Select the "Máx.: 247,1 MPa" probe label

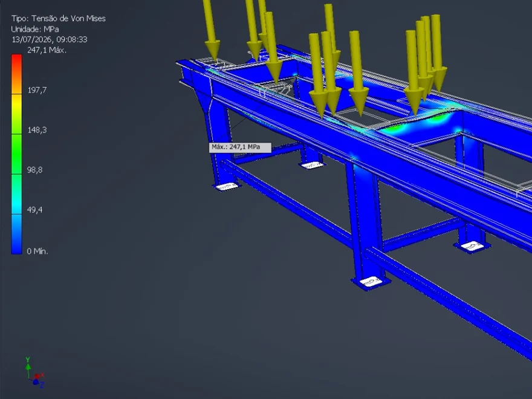pos(240,148)
